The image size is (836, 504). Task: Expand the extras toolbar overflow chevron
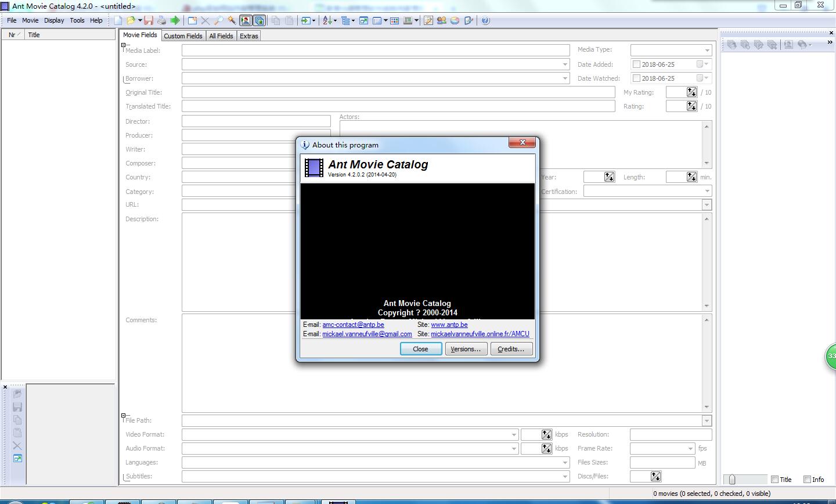830,42
